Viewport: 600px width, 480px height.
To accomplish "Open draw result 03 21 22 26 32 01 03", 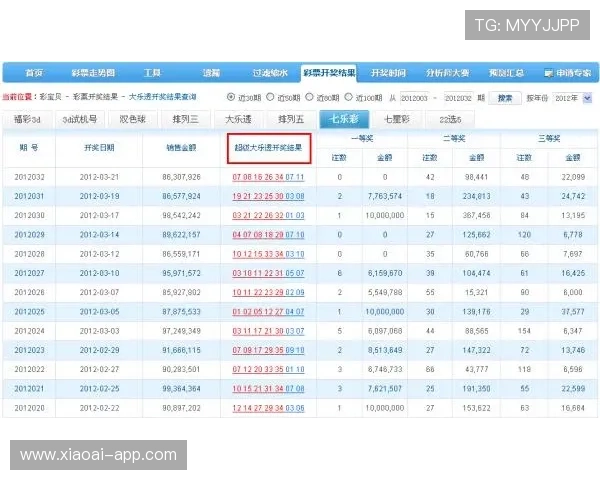I will (x=268, y=216).
